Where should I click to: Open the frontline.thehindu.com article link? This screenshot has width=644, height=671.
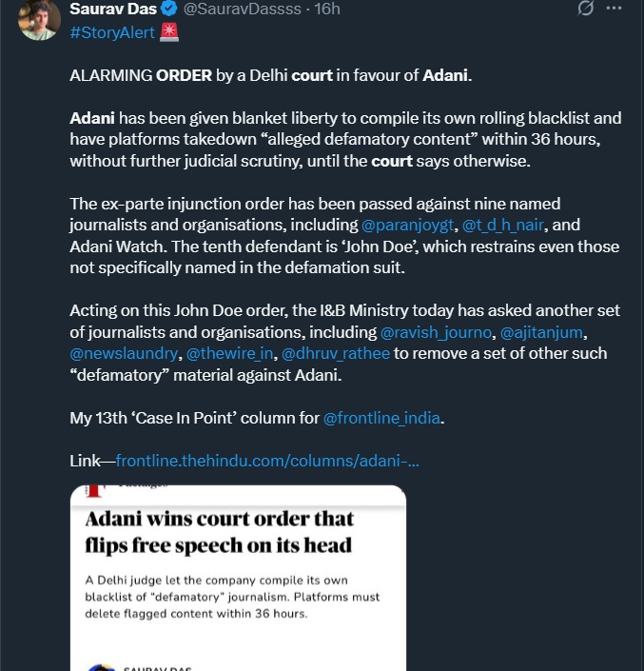[x=267, y=461]
